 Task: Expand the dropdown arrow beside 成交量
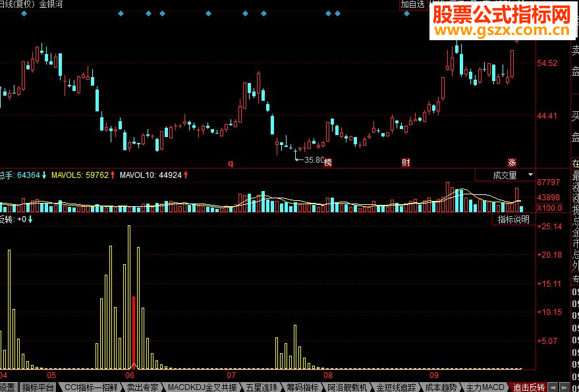tap(531, 175)
